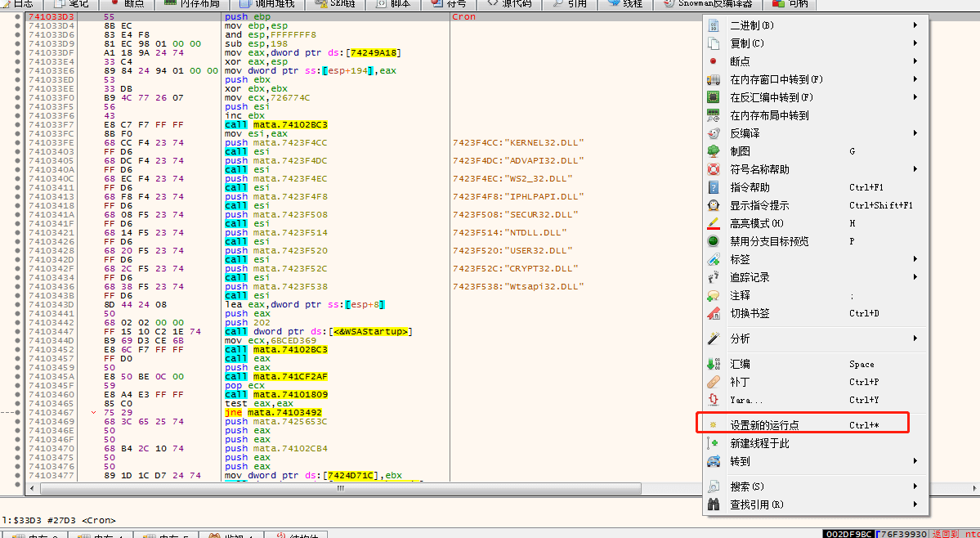Click the "KERNEL32.DLL" comment

pos(518,143)
